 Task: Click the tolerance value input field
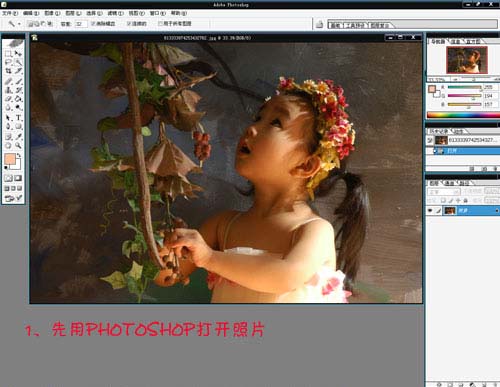click(x=80, y=24)
